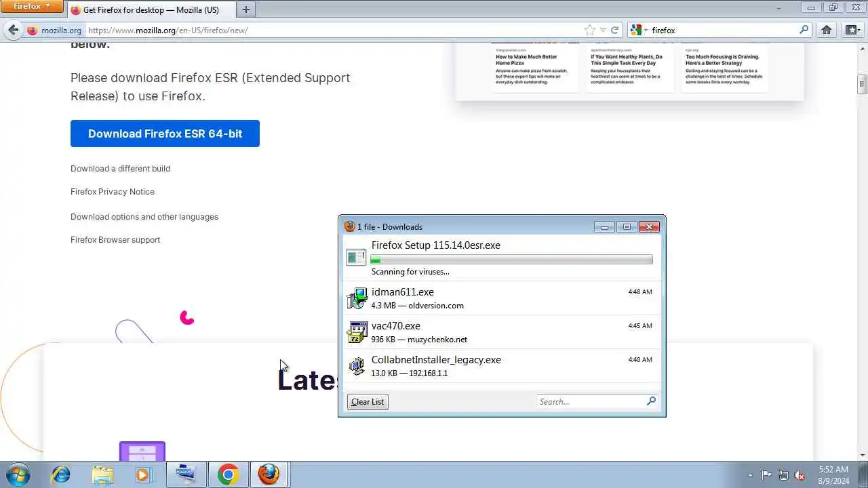The height and width of the screenshot is (488, 868).
Task: Select idman611.exe file name
Action: pyautogui.click(x=403, y=292)
